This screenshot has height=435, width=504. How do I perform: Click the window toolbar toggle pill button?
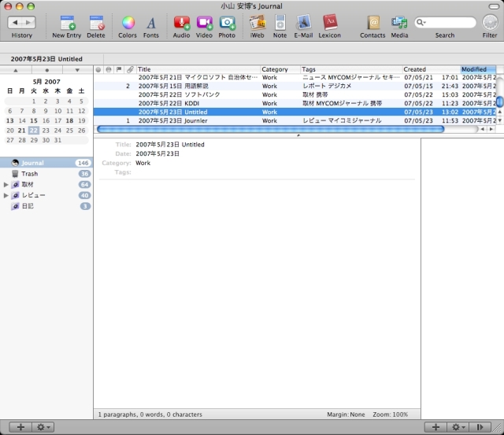(x=494, y=6)
